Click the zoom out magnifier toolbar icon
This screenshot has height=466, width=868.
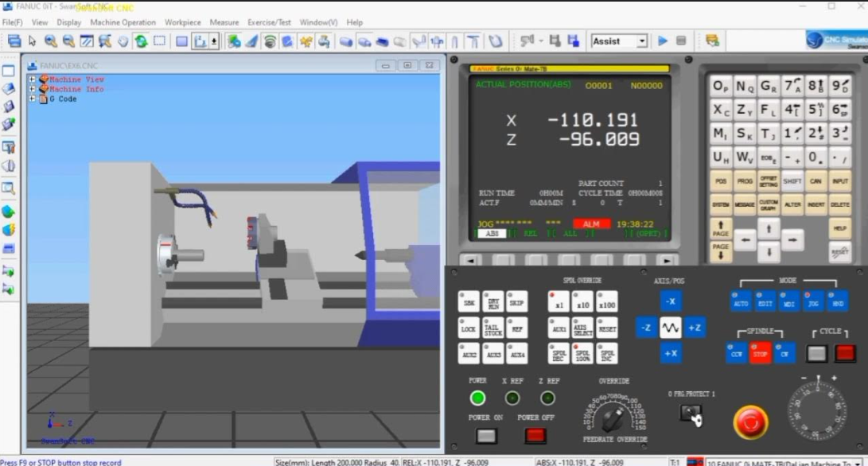[x=68, y=41]
